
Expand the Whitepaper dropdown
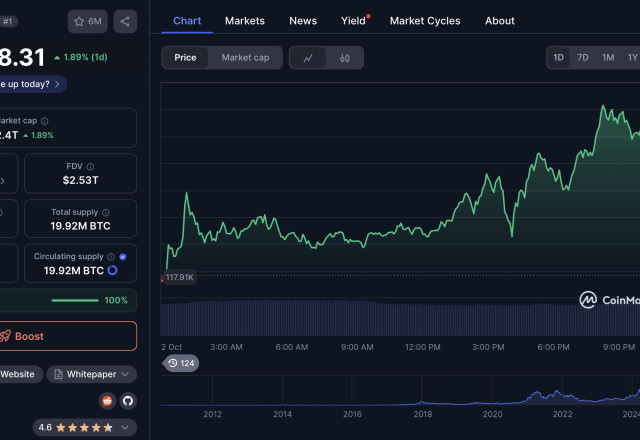(92, 374)
